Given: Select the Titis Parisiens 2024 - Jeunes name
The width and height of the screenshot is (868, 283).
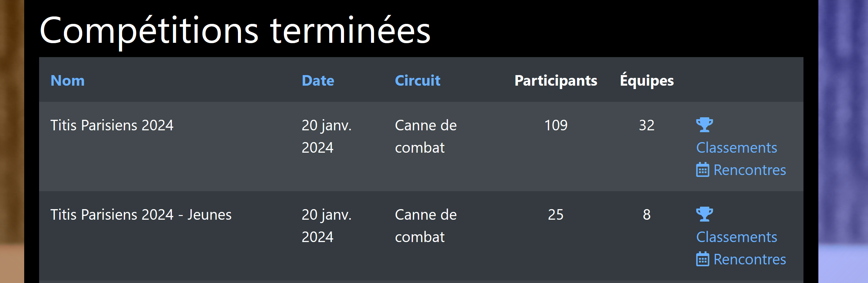Looking at the screenshot, I should pos(141,214).
